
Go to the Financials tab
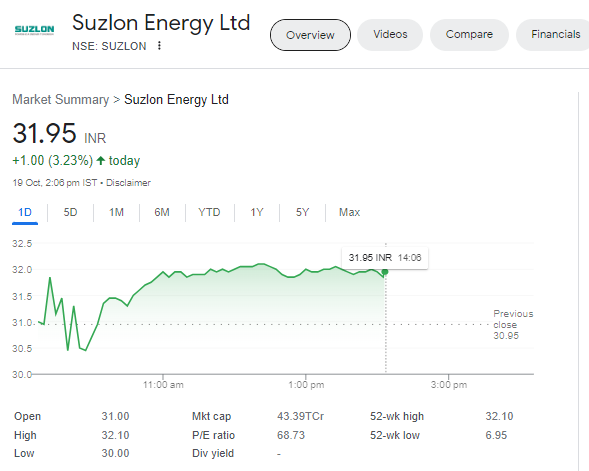(555, 35)
